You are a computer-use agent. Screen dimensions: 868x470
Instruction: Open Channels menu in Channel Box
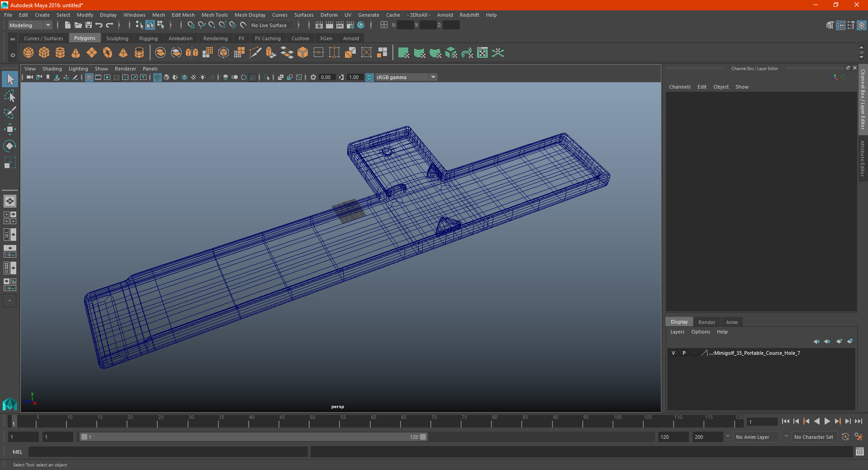[679, 87]
